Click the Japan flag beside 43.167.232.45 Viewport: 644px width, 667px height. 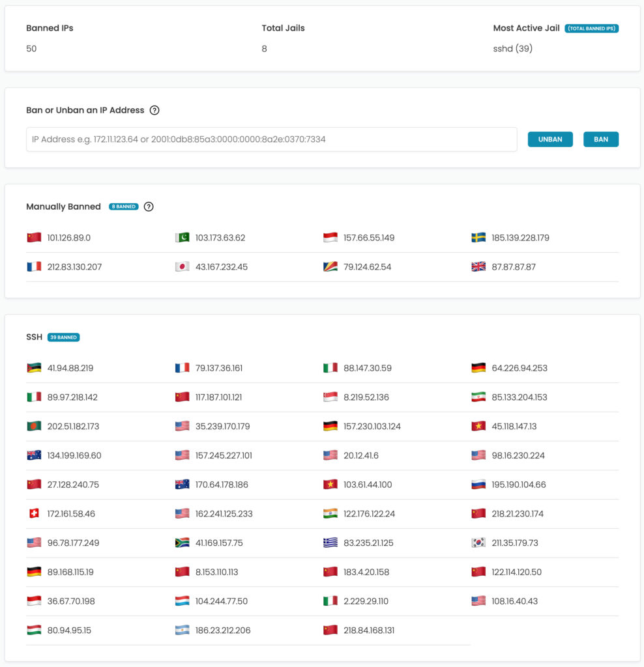(x=182, y=266)
